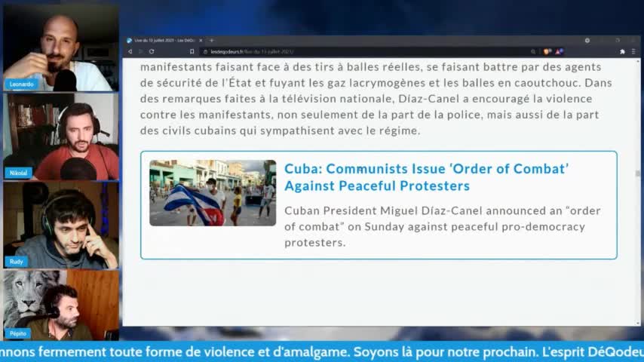
Task: Open Brave Shields lion icon
Action: 547,52
